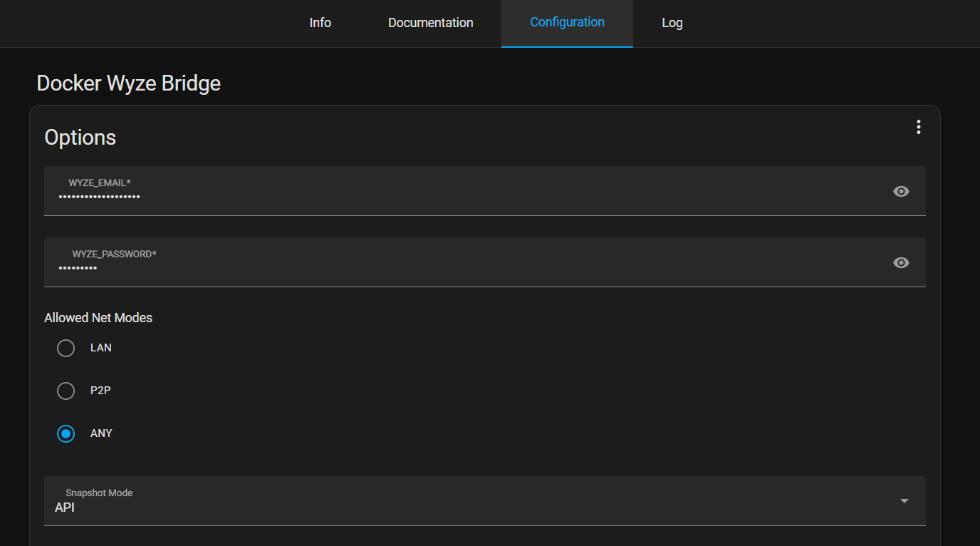
Task: Show the WYZE_EMAIL value with the eye icon
Action: point(901,191)
